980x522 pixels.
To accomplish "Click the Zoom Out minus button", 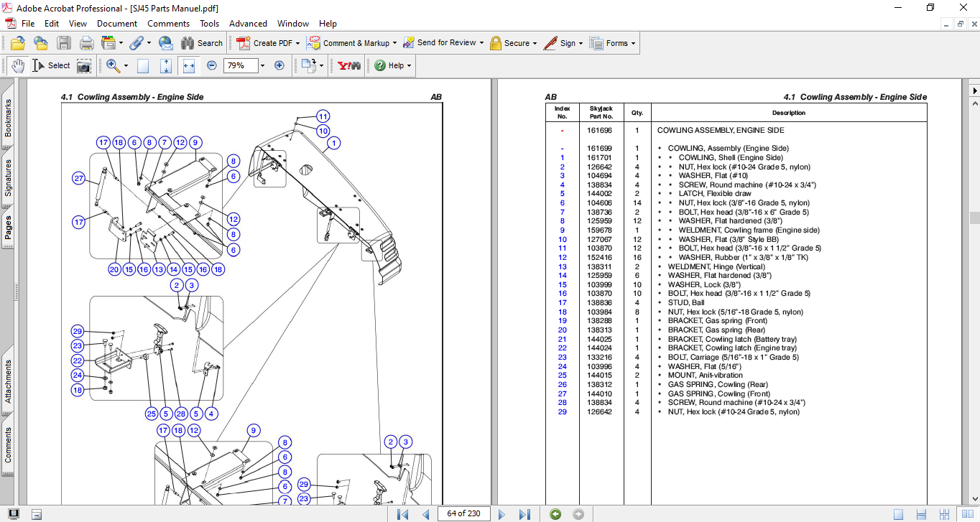I will pos(212,65).
